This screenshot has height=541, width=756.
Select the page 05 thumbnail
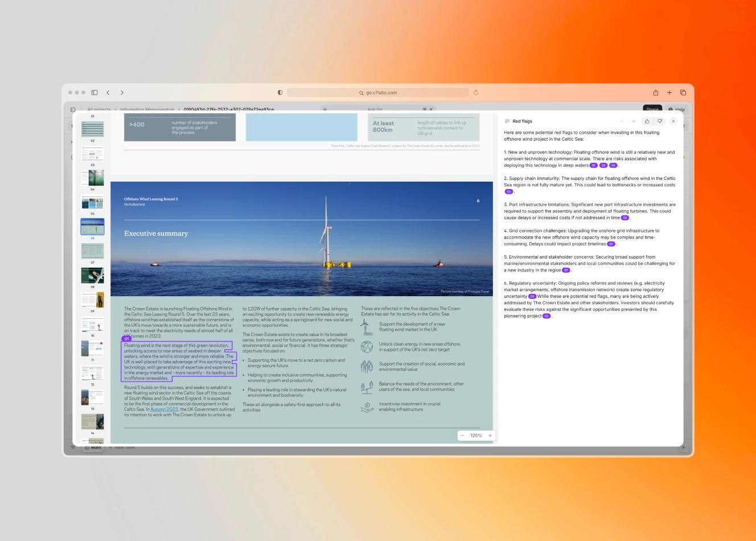(92, 202)
